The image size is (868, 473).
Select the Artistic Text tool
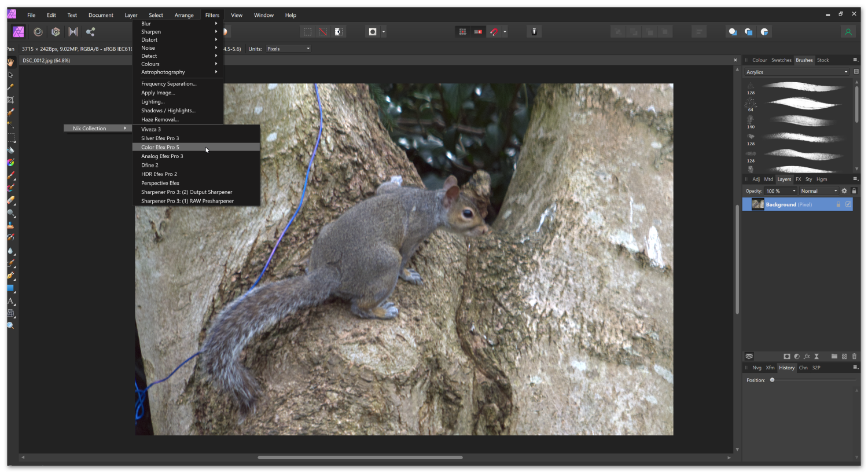10,301
